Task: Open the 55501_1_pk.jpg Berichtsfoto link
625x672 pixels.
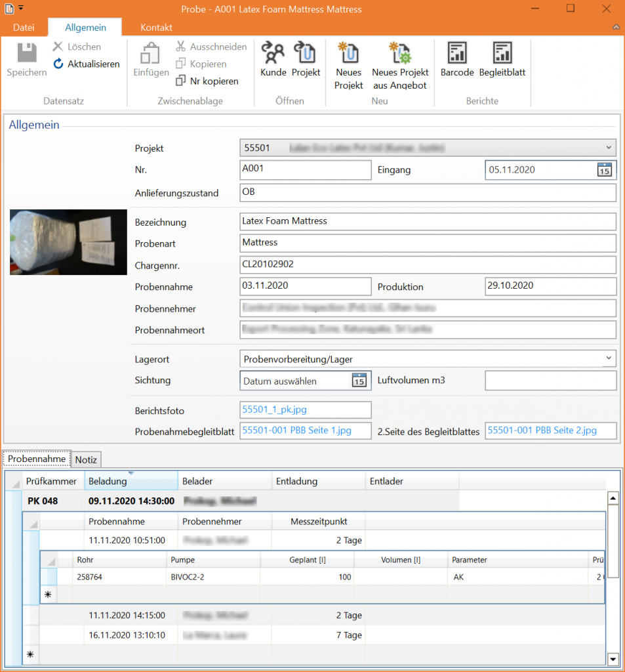Action: [x=274, y=409]
